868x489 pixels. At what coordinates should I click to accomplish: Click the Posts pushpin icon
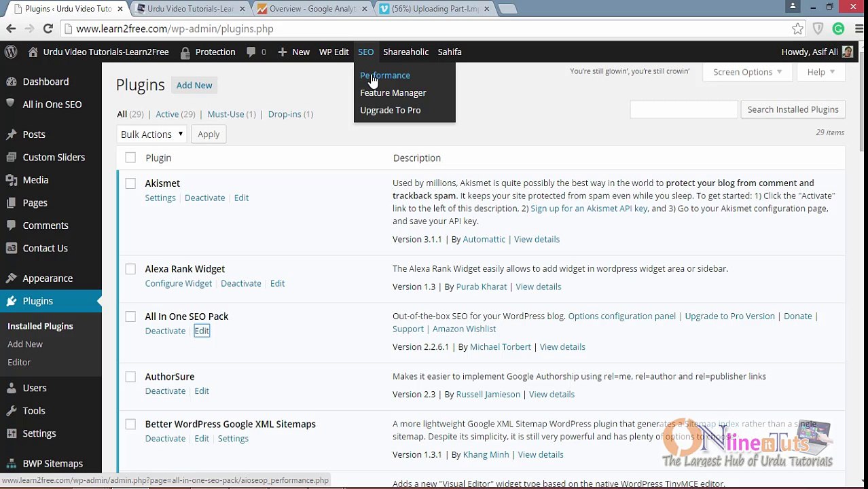[x=11, y=134]
